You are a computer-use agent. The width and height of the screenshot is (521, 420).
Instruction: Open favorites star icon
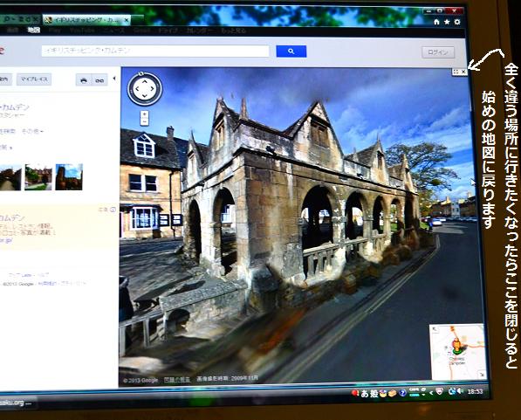[x=447, y=22]
